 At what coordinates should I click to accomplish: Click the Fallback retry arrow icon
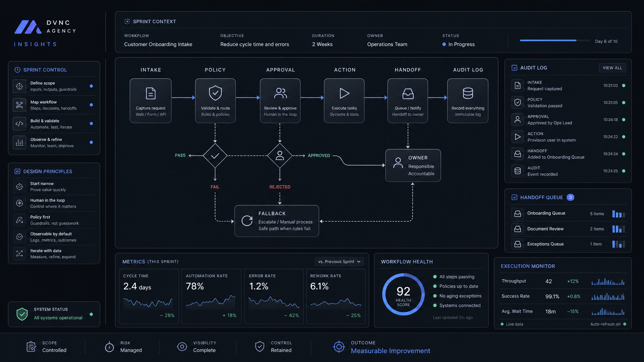pyautogui.click(x=247, y=220)
